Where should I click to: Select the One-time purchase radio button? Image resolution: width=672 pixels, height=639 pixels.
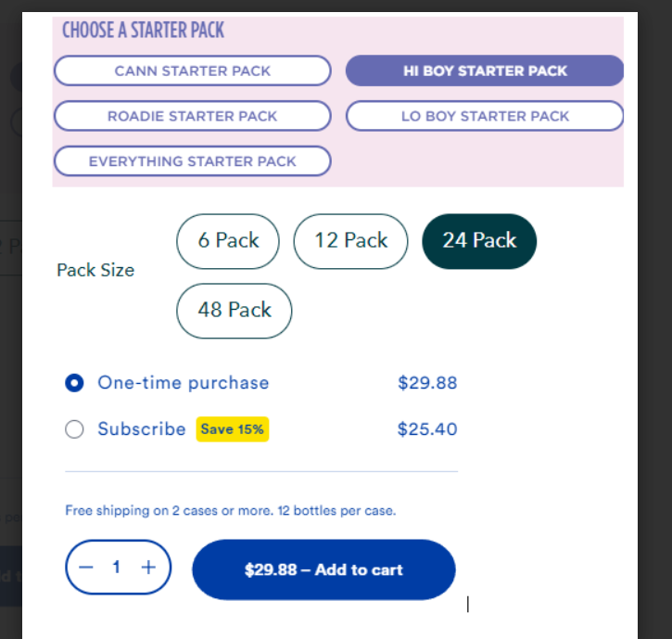(74, 382)
